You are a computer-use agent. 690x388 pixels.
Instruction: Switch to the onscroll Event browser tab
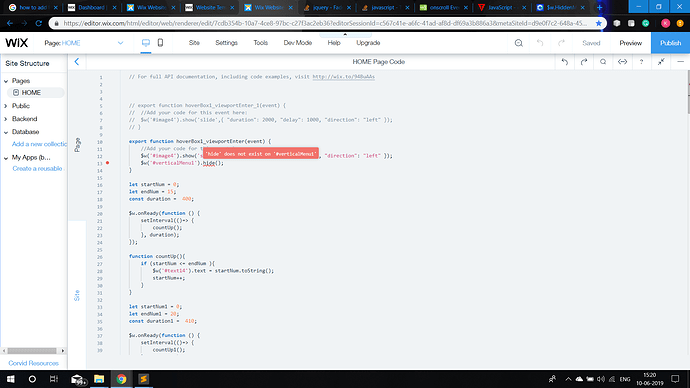[444, 7]
